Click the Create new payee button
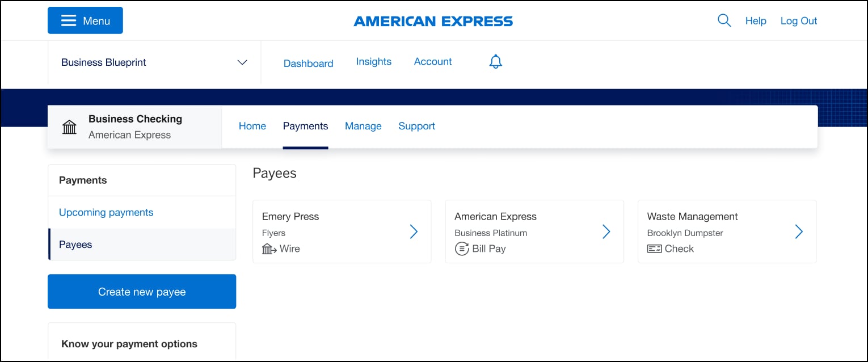Viewport: 868px width, 362px height. point(141,291)
